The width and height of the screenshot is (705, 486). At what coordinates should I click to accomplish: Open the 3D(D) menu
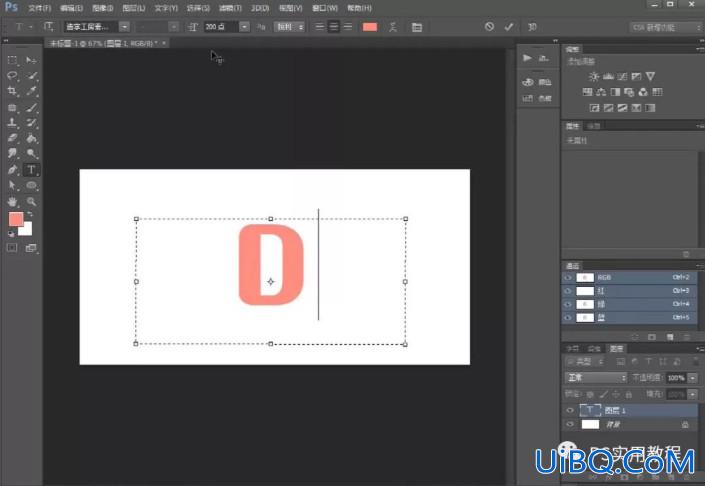pyautogui.click(x=260, y=8)
